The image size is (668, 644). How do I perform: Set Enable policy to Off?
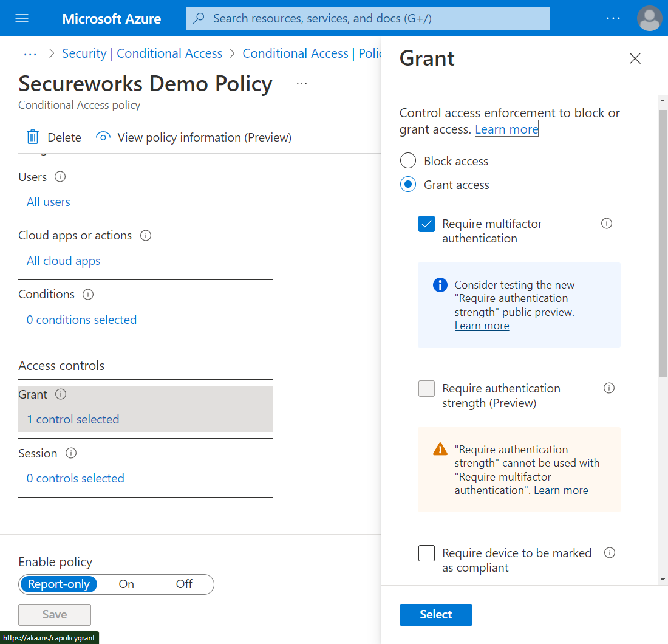click(x=184, y=584)
